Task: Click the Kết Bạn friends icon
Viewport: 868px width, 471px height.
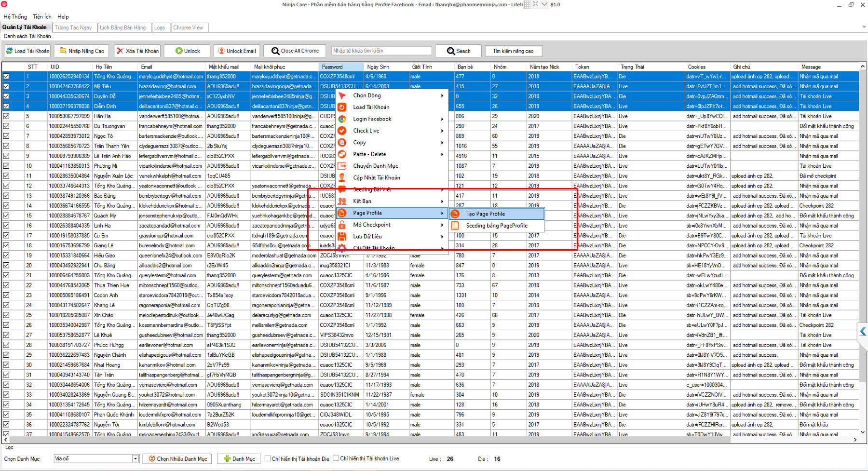Action: (342, 201)
